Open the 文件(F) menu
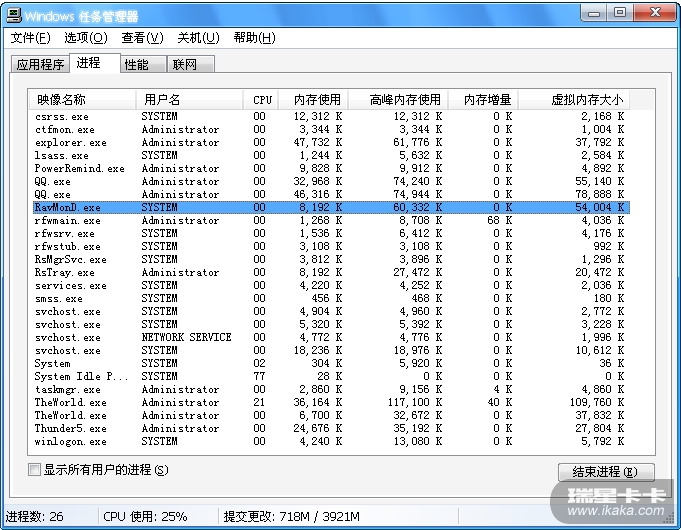The image size is (681, 530). (x=30, y=38)
